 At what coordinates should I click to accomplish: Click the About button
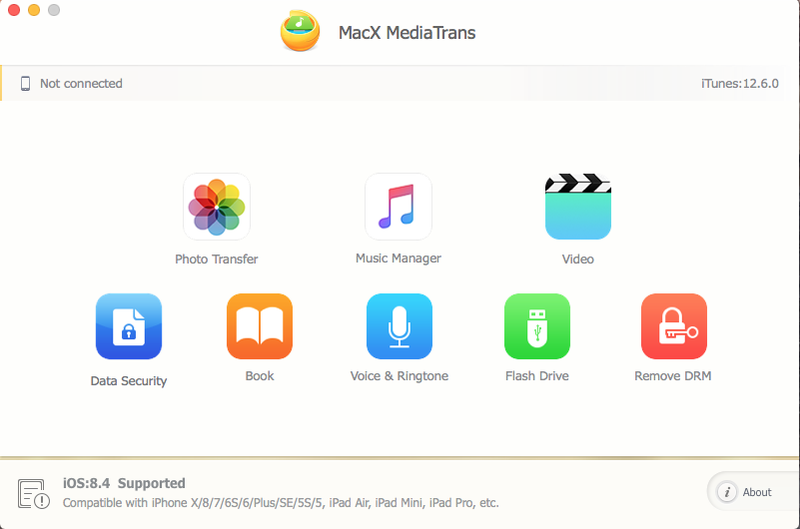coord(753,492)
